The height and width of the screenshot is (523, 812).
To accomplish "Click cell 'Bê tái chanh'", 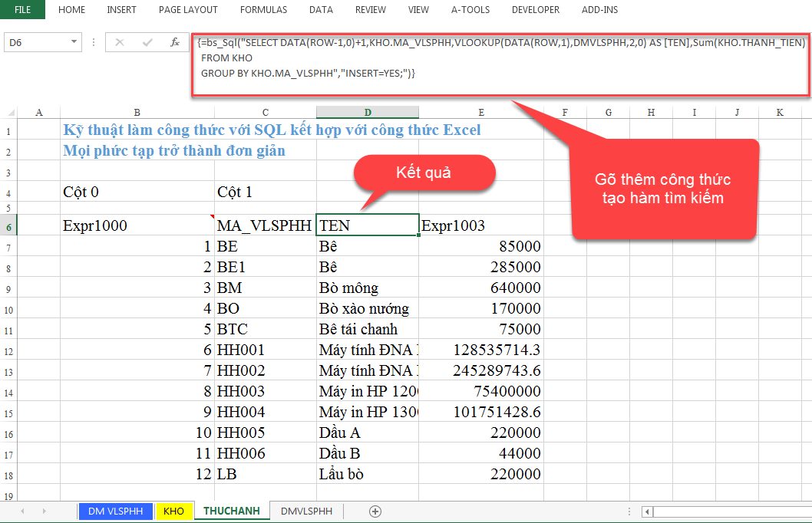I will pos(367,329).
